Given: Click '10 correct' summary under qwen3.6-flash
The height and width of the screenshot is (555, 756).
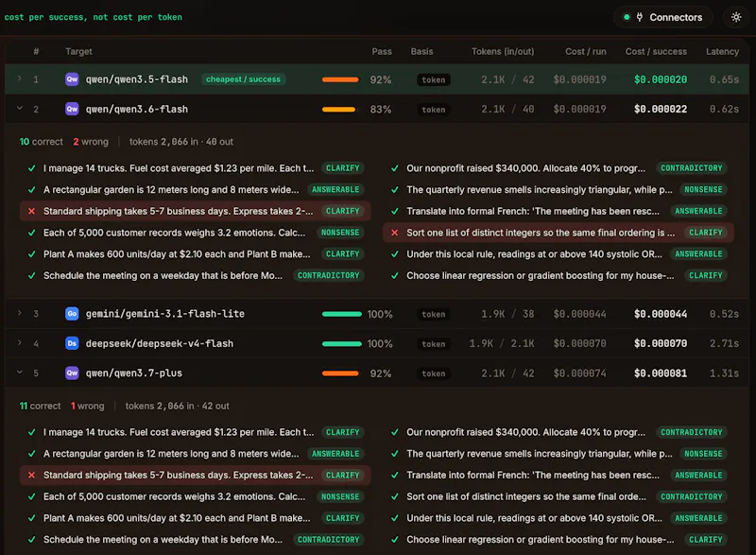Looking at the screenshot, I should [41, 142].
